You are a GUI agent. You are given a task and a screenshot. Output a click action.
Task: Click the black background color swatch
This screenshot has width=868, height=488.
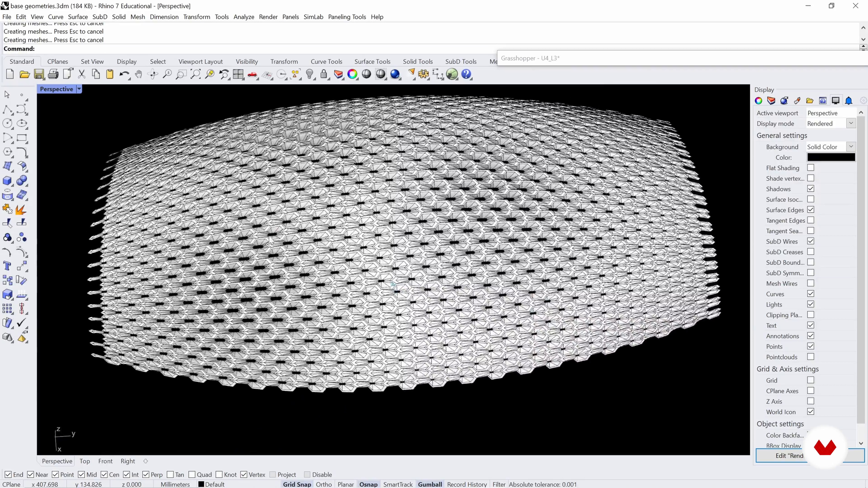tap(831, 157)
